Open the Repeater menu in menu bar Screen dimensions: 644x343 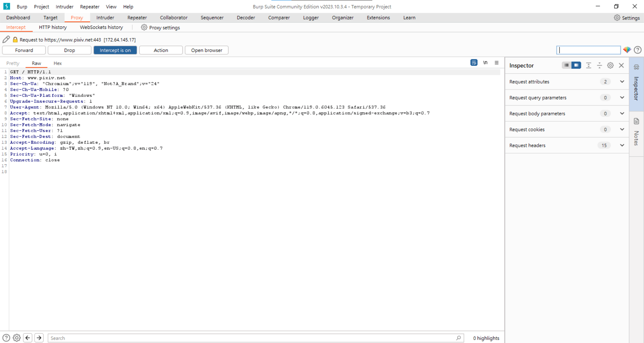[90, 7]
